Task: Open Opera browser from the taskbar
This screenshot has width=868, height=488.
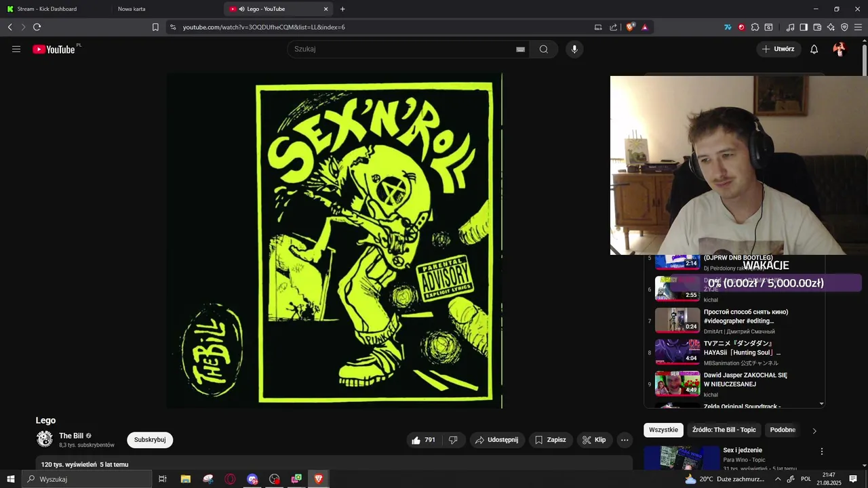Action: point(230,479)
